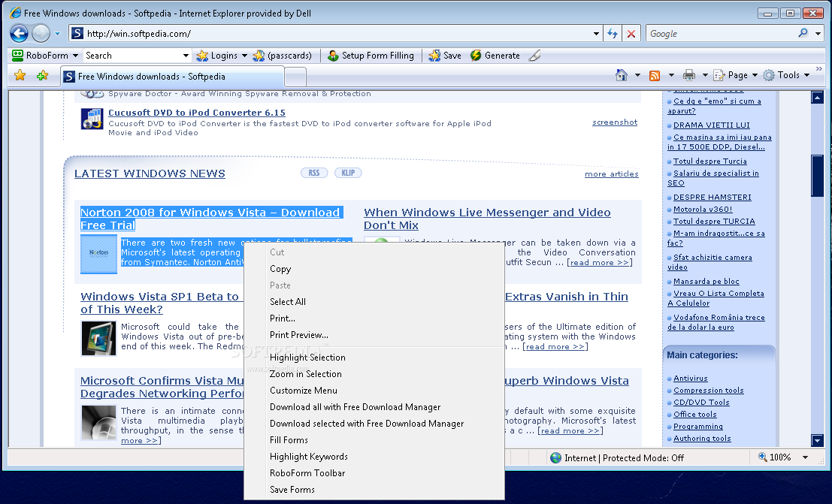The width and height of the screenshot is (832, 504).
Task: Open the RoboForm toolbar logo icon
Action: pyautogui.click(x=17, y=55)
